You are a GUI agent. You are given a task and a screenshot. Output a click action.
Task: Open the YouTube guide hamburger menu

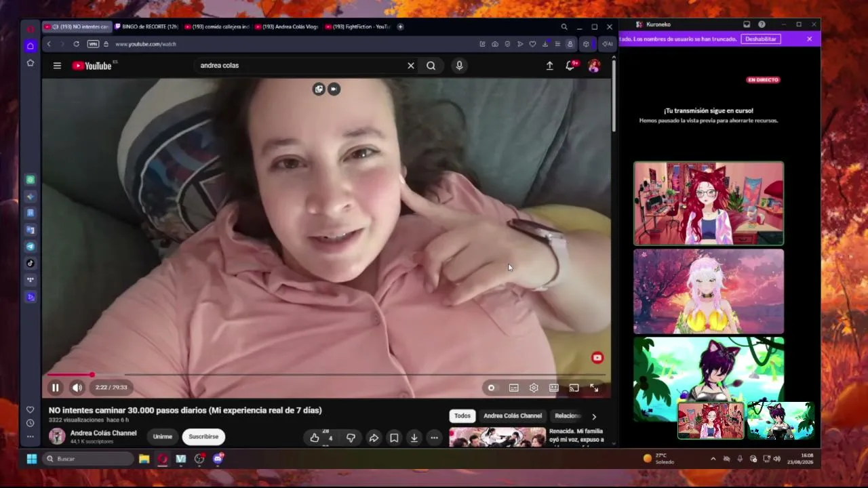point(57,66)
